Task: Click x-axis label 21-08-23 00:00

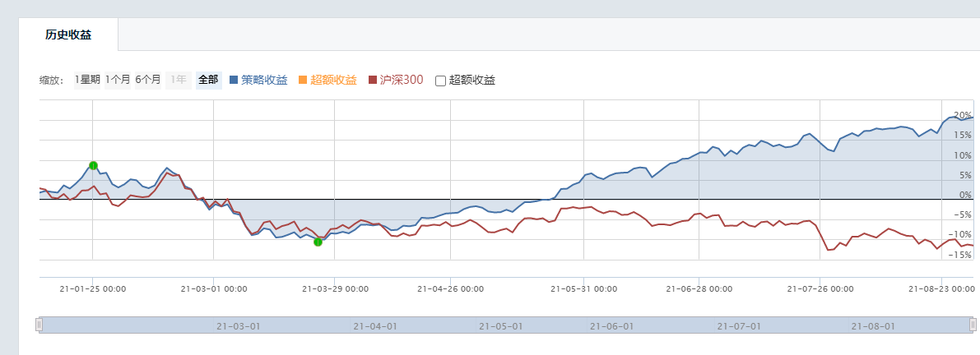Action: click(x=941, y=289)
